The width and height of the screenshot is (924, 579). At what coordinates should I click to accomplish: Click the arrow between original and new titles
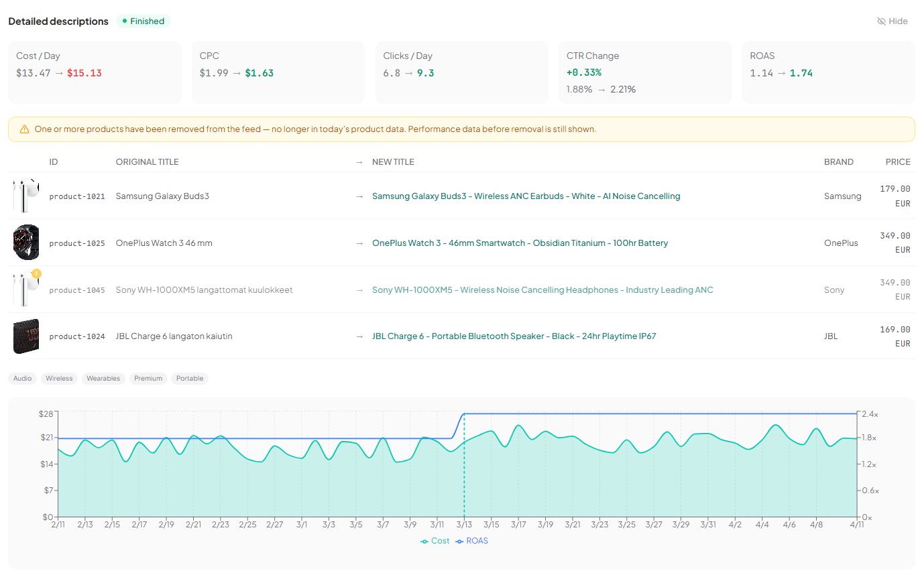coord(359,196)
